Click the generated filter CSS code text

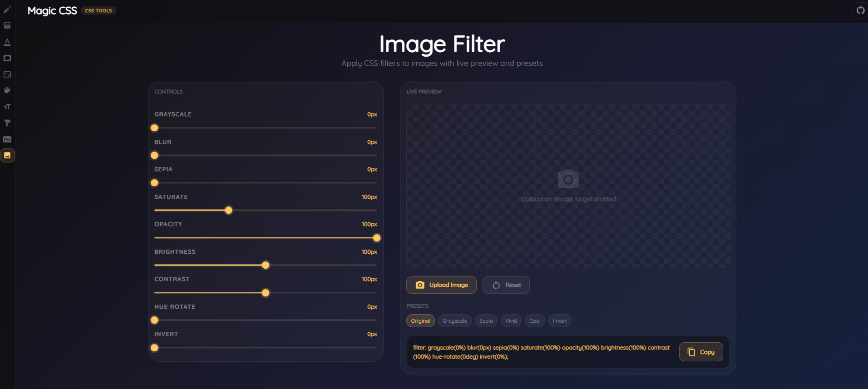(x=541, y=352)
